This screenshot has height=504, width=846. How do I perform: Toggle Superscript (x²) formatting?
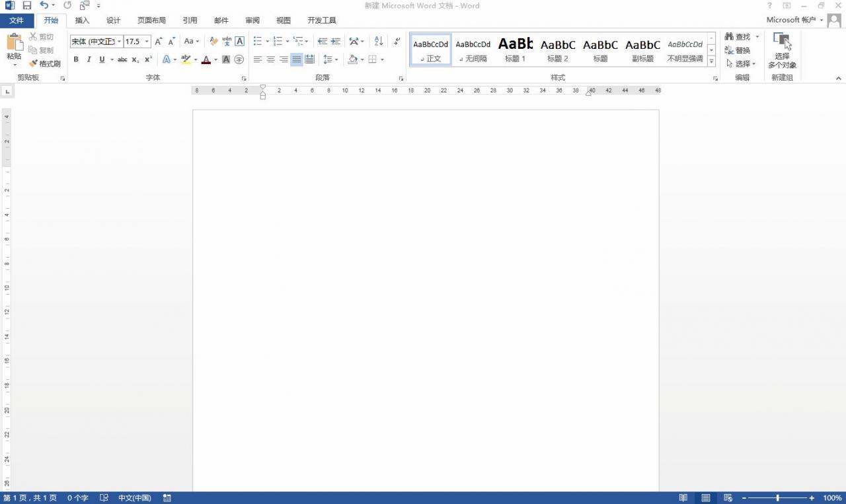[148, 59]
